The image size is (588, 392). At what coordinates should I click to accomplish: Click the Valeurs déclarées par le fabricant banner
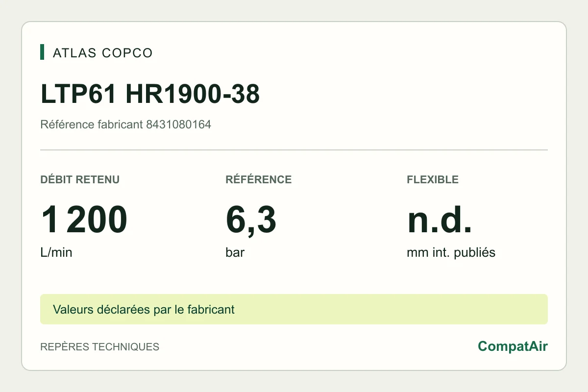click(x=294, y=309)
